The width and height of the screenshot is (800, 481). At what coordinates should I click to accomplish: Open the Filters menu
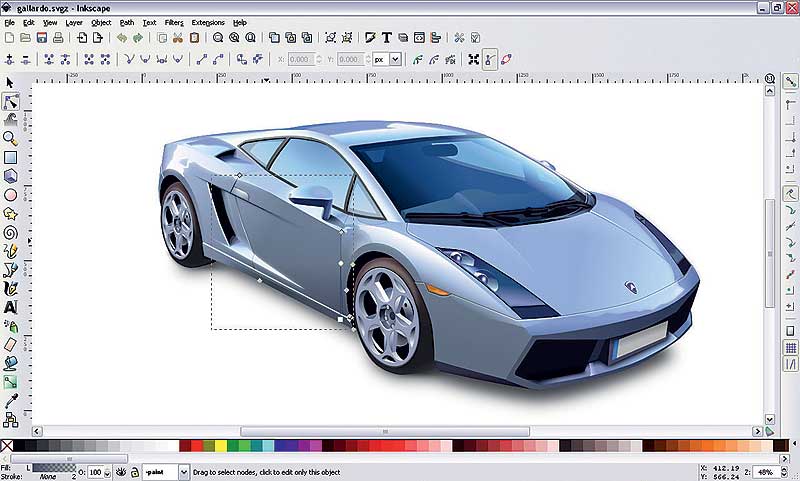(174, 23)
